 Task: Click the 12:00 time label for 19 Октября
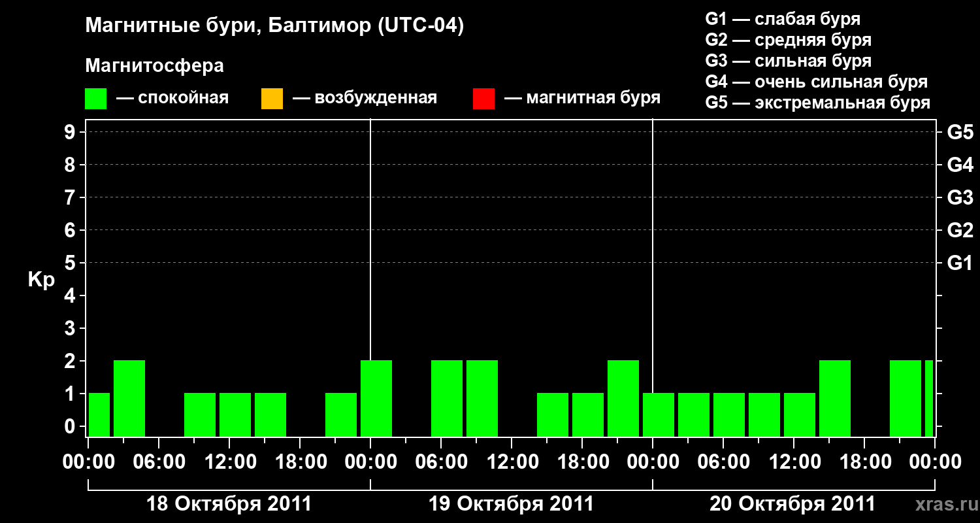(512, 462)
